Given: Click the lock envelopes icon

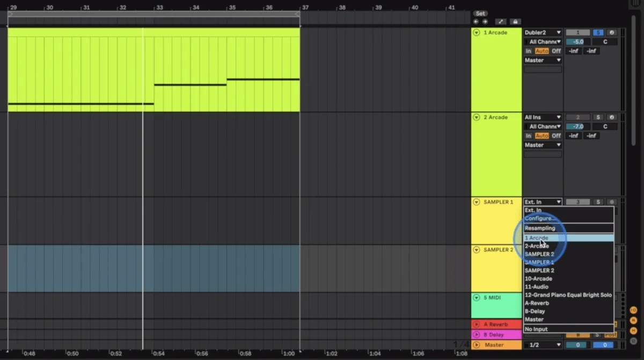Looking at the screenshot, I should [x=515, y=22].
